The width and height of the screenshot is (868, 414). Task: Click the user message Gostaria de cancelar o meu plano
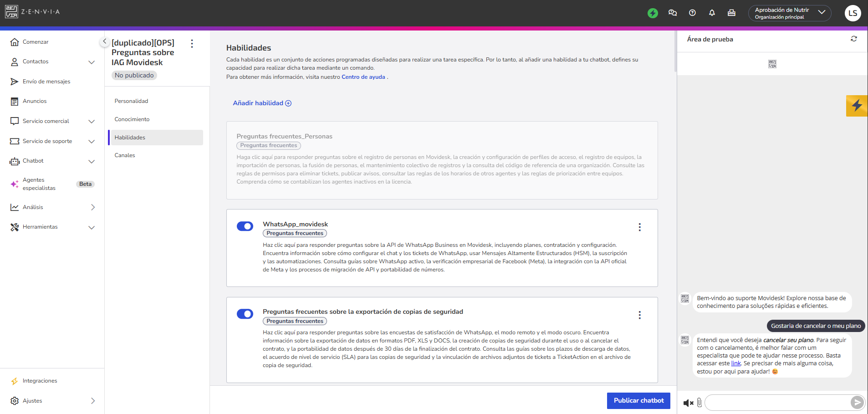click(816, 326)
